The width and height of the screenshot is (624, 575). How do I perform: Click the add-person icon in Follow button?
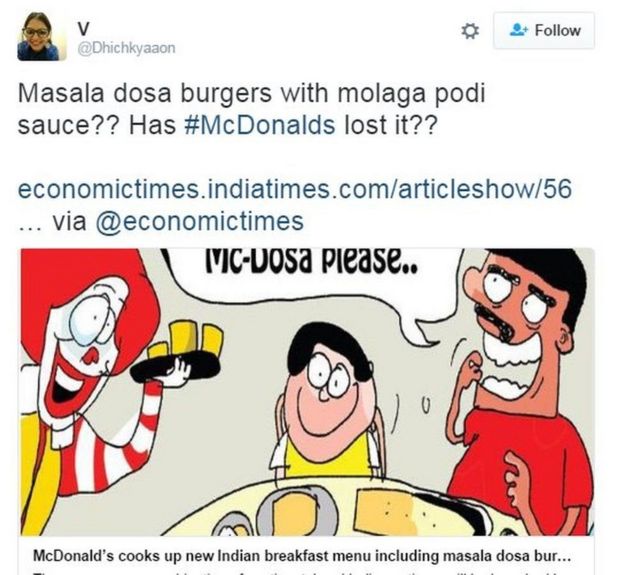tap(519, 29)
